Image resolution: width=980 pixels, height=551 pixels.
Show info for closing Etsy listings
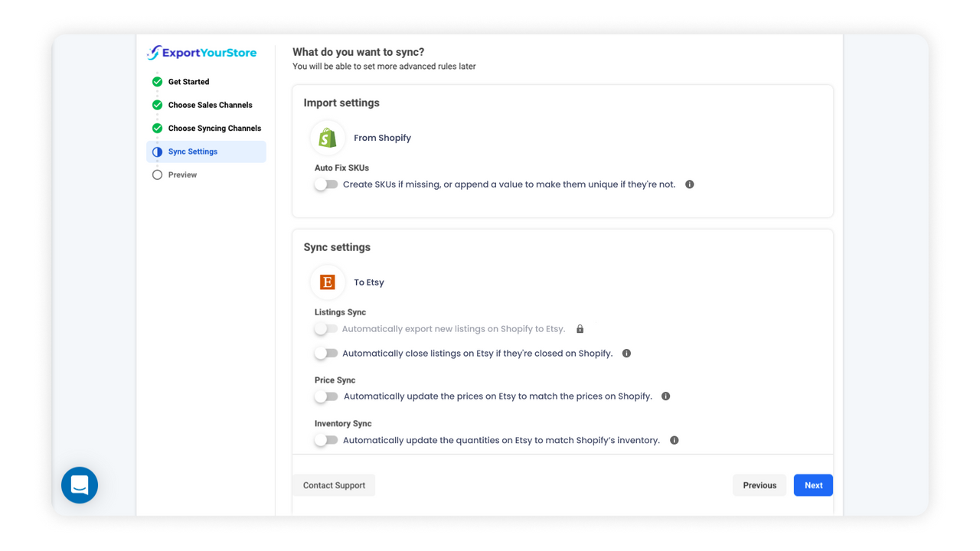[627, 354]
